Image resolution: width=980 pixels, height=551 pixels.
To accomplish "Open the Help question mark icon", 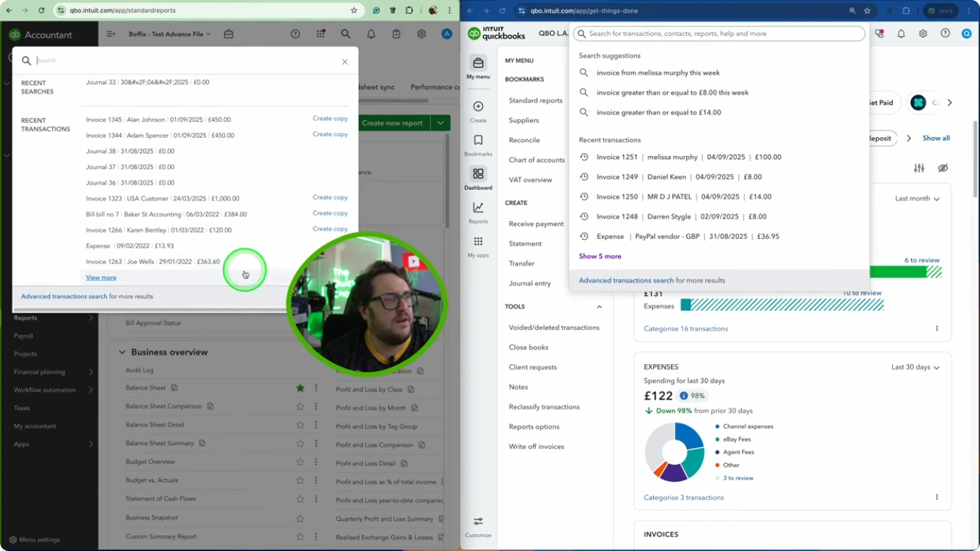I will click(x=945, y=33).
